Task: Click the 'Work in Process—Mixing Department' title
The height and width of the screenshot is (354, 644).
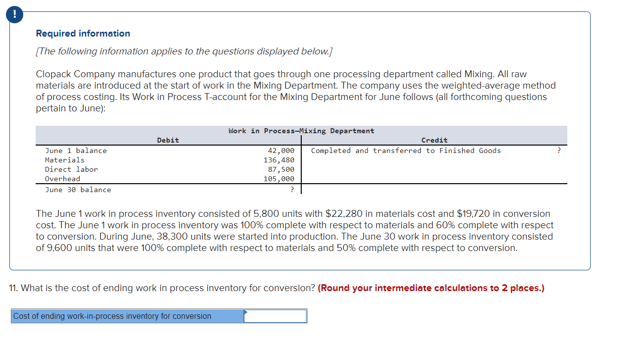Action: [301, 131]
